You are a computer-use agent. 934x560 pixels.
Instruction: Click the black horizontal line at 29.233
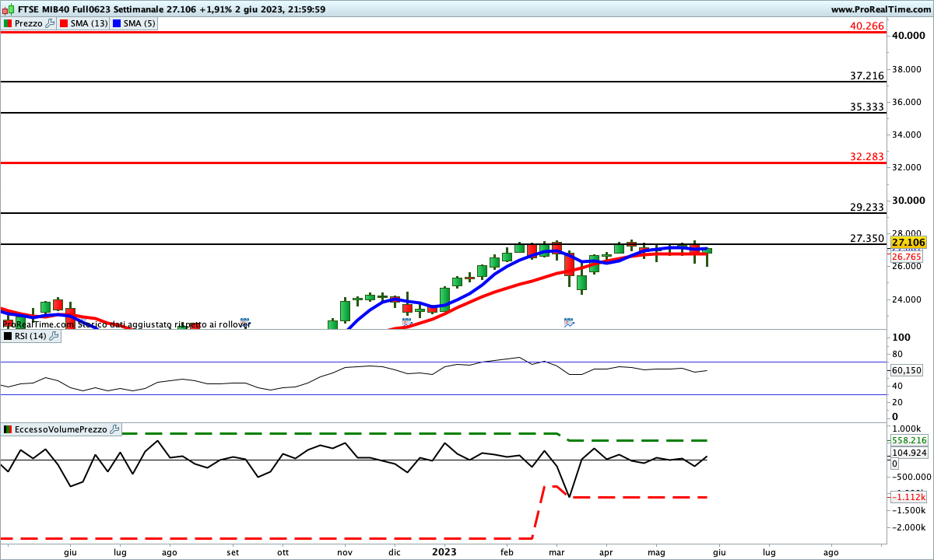pos(444,213)
